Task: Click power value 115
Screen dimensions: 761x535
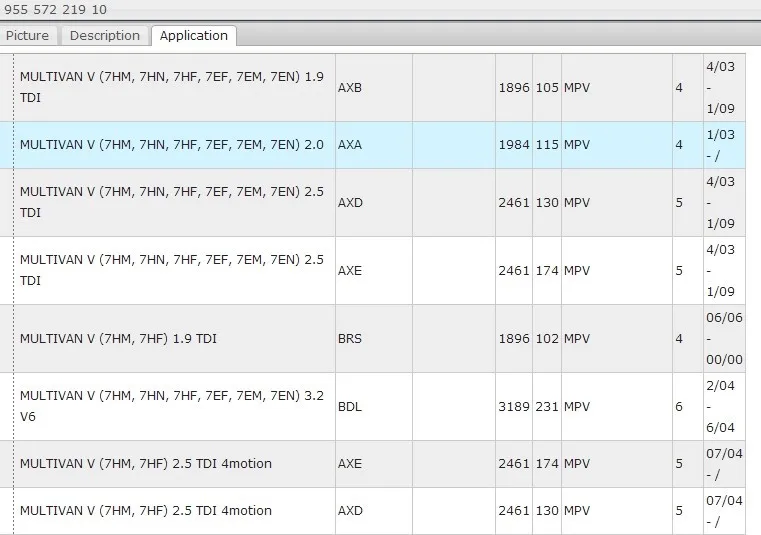Action: 547,145
